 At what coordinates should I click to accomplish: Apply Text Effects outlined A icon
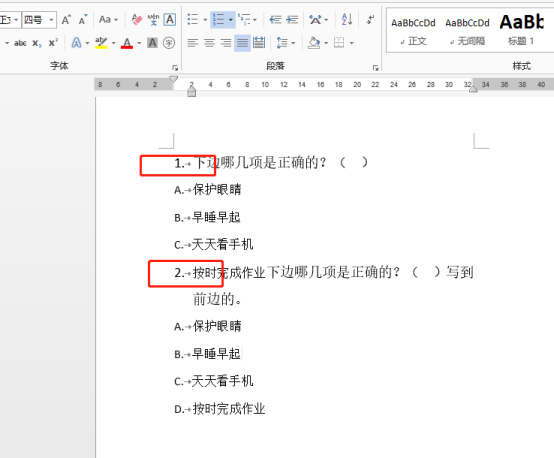coord(76,43)
